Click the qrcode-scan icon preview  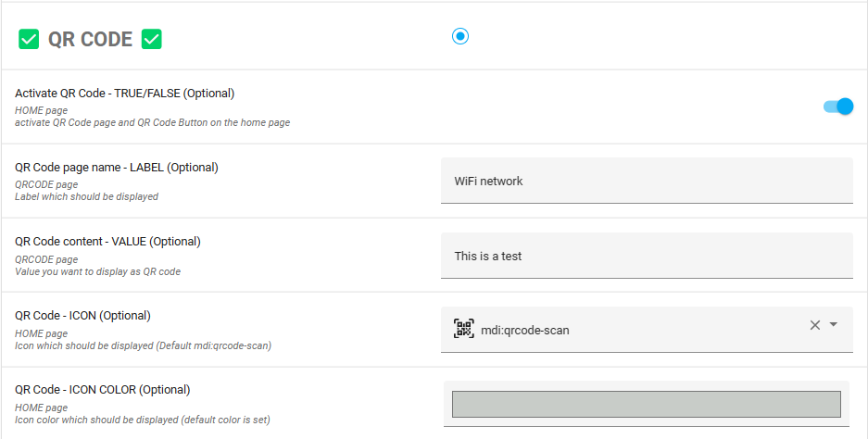[x=464, y=329]
